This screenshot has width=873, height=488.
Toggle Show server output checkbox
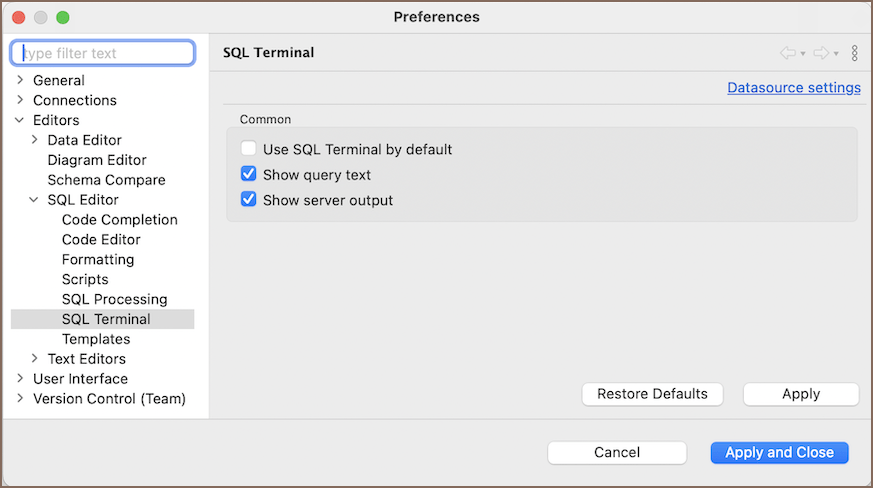click(x=249, y=200)
